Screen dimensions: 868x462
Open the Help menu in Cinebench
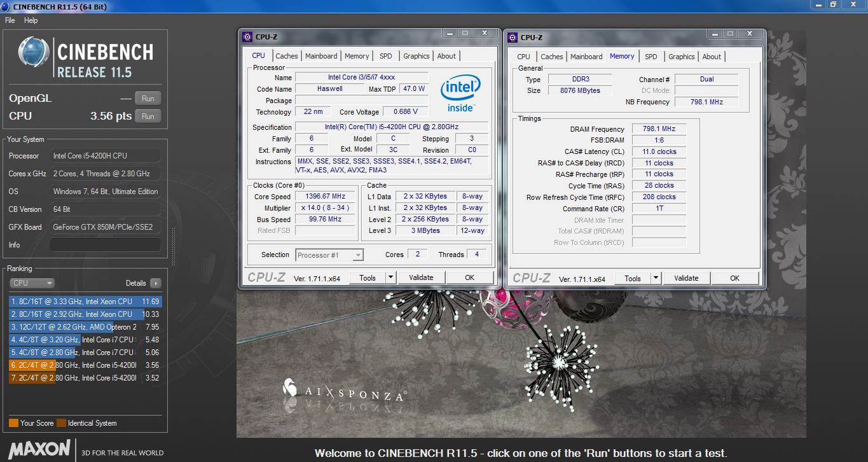pyautogui.click(x=31, y=20)
